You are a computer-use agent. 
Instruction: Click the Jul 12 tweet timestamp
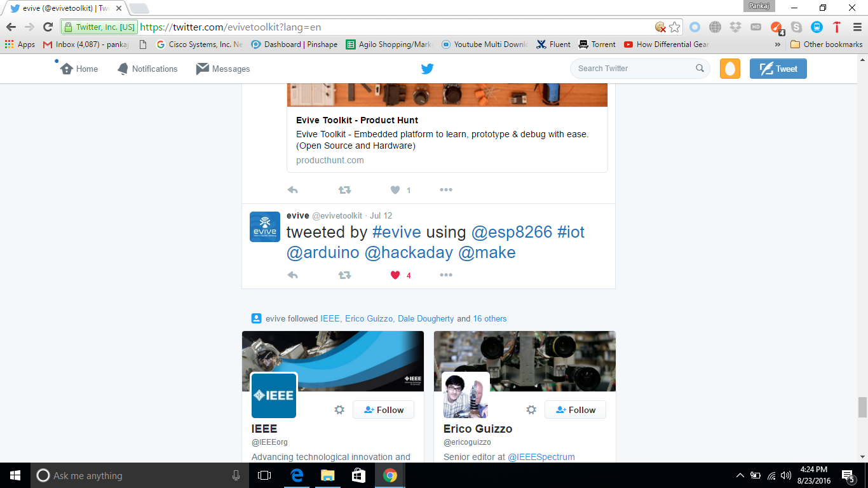[x=381, y=216]
